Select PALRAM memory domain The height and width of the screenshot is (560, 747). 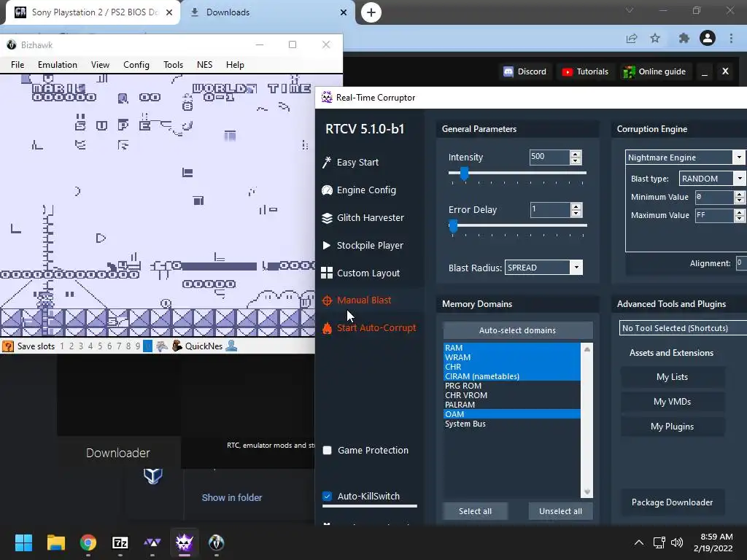(x=511, y=405)
